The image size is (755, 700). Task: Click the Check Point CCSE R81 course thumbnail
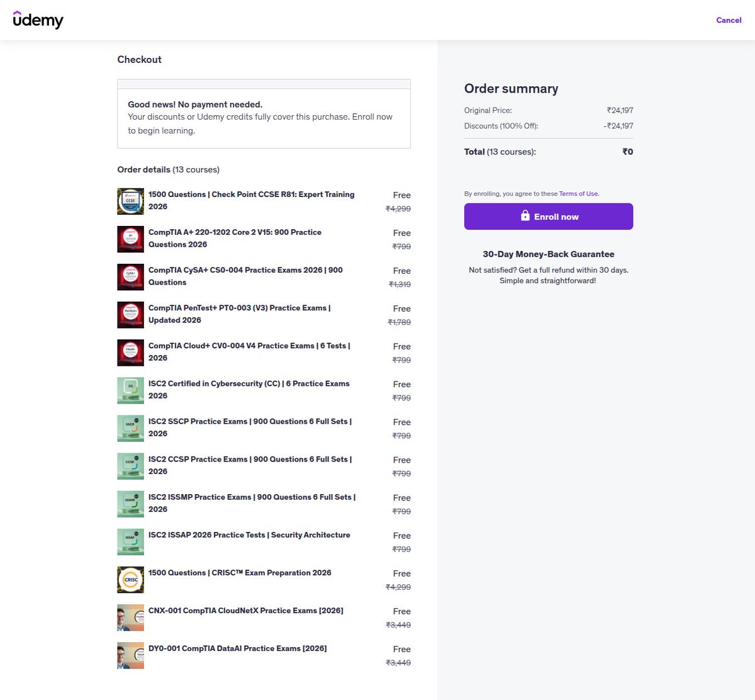click(131, 201)
